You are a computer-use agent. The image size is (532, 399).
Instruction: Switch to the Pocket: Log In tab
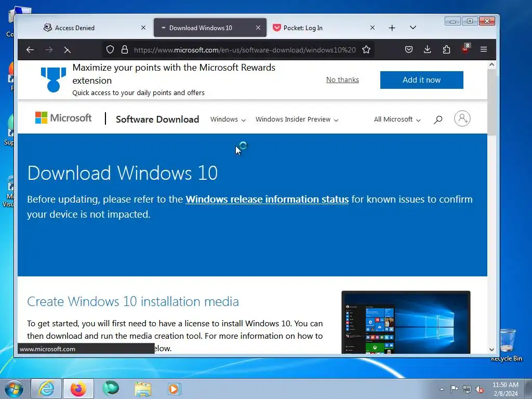(x=324, y=28)
